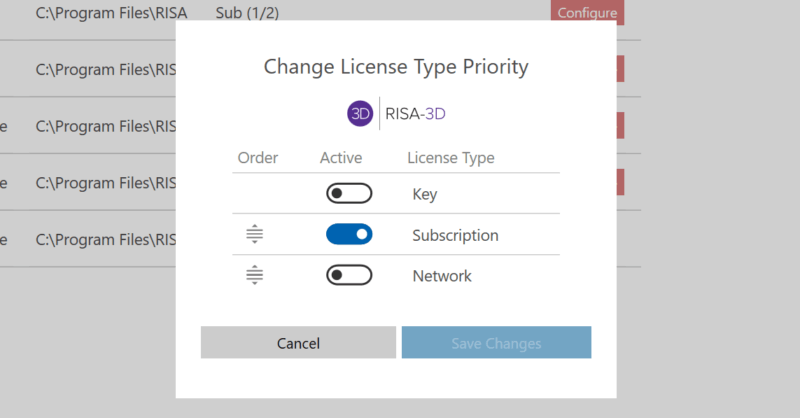
Task: Click the Order column header
Action: pos(258,158)
